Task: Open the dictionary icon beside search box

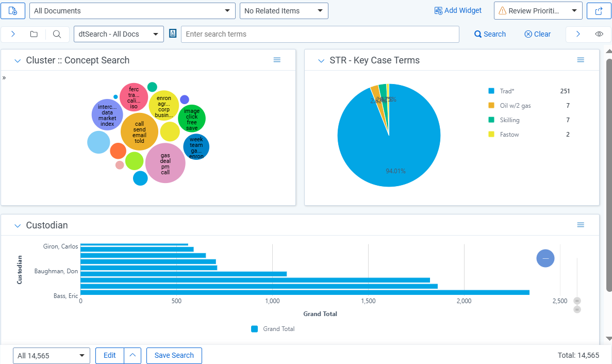Action: click(x=173, y=34)
